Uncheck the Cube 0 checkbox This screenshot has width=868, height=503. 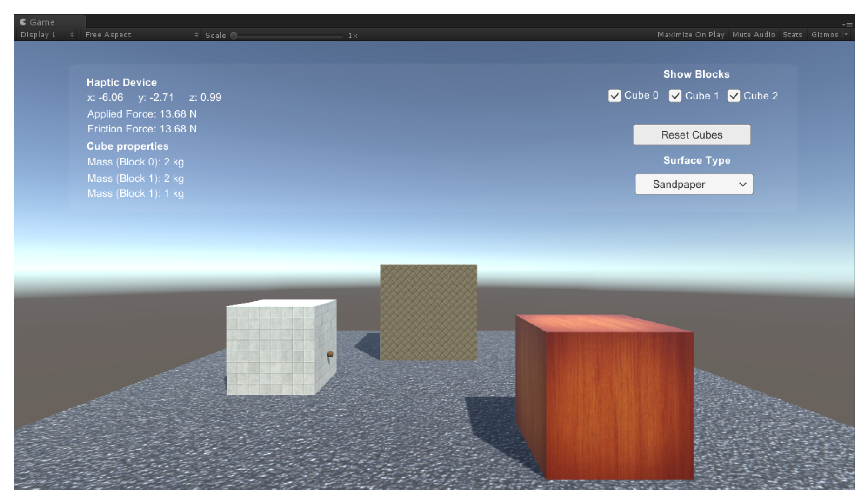(615, 96)
